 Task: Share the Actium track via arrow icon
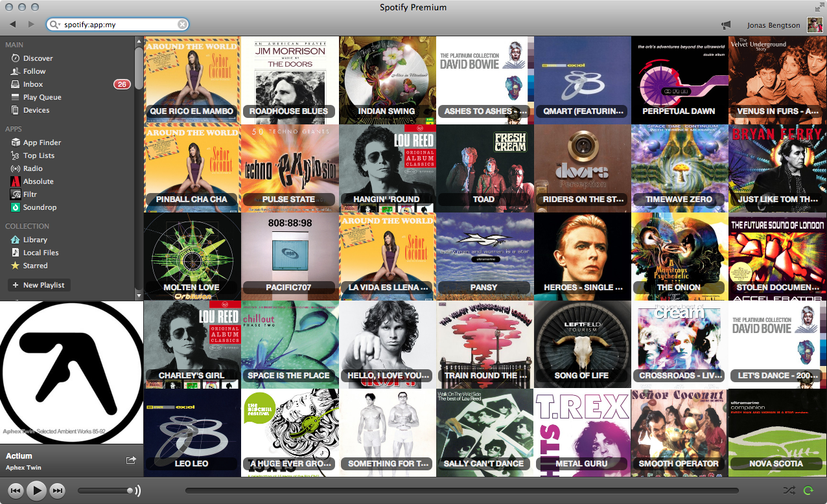131,460
